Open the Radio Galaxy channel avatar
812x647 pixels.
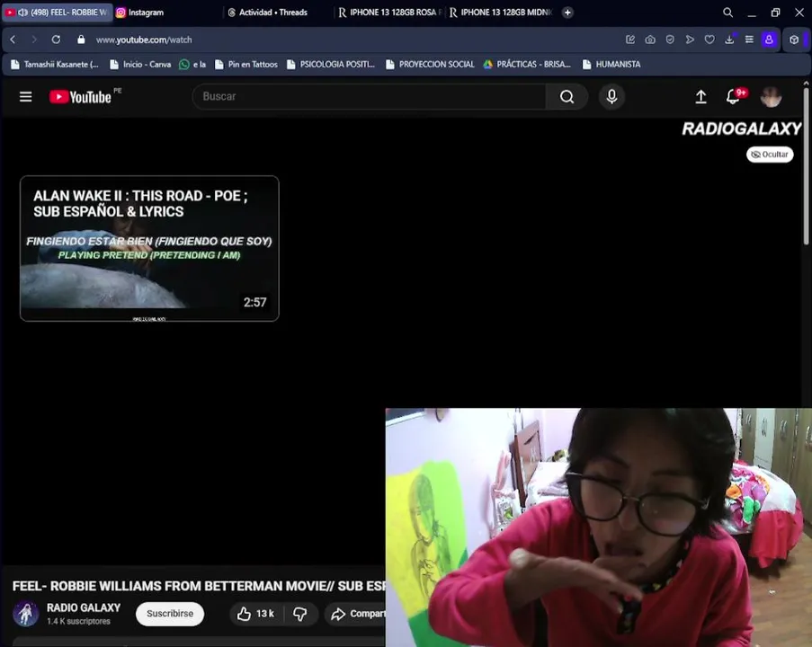click(25, 614)
